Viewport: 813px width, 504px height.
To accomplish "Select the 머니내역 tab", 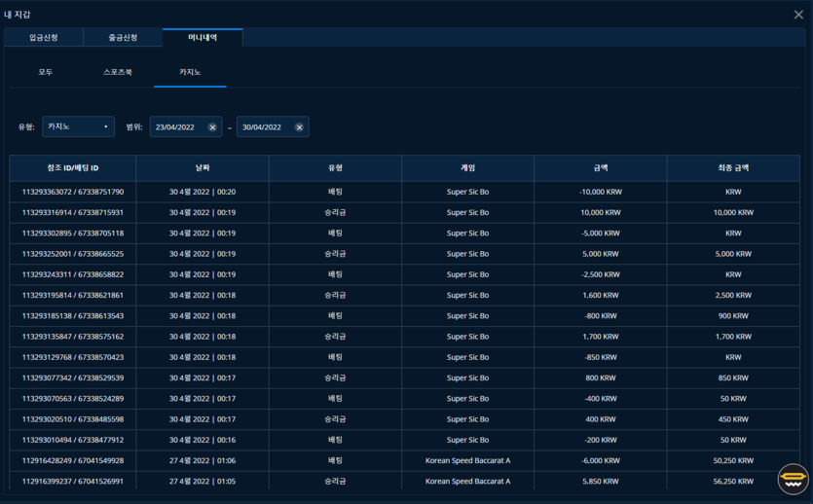I will tap(203, 37).
